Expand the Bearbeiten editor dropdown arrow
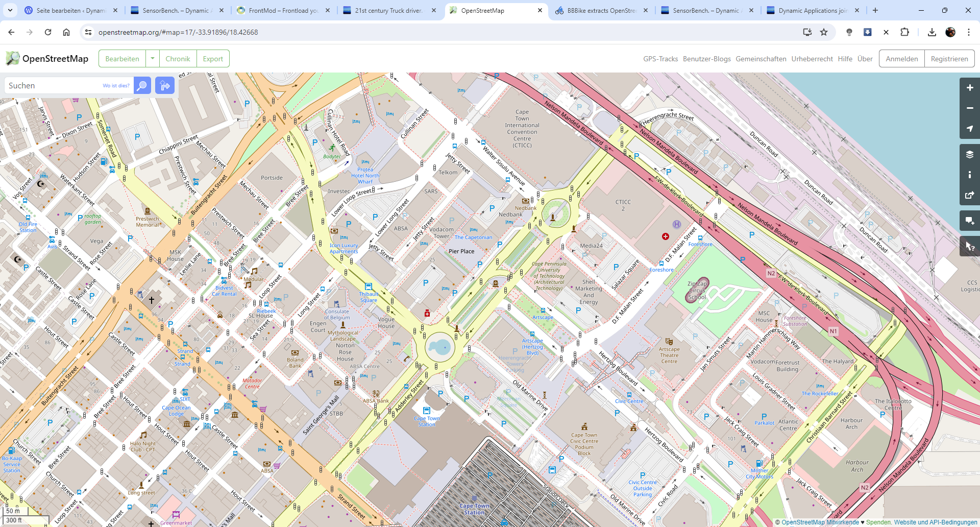Viewport: 980px width, 527px height. tap(152, 58)
